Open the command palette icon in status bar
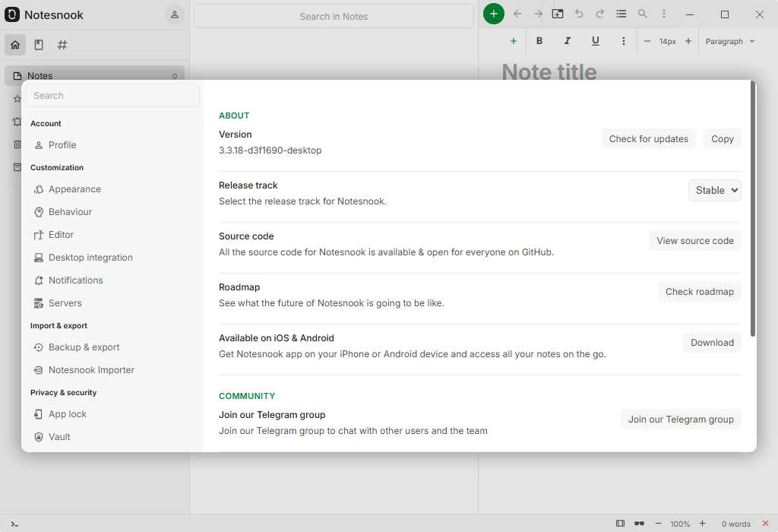Screen dimensions: 778x532 coord(14,524)
